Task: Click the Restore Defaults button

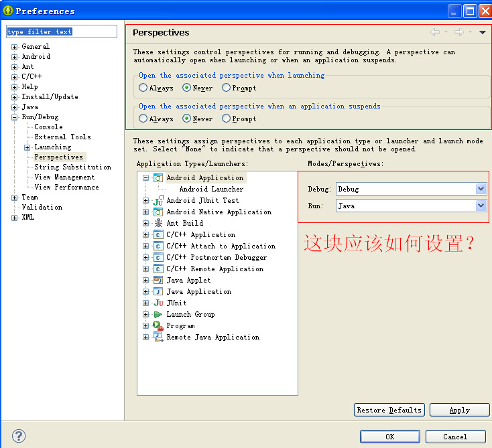Action: point(389,410)
